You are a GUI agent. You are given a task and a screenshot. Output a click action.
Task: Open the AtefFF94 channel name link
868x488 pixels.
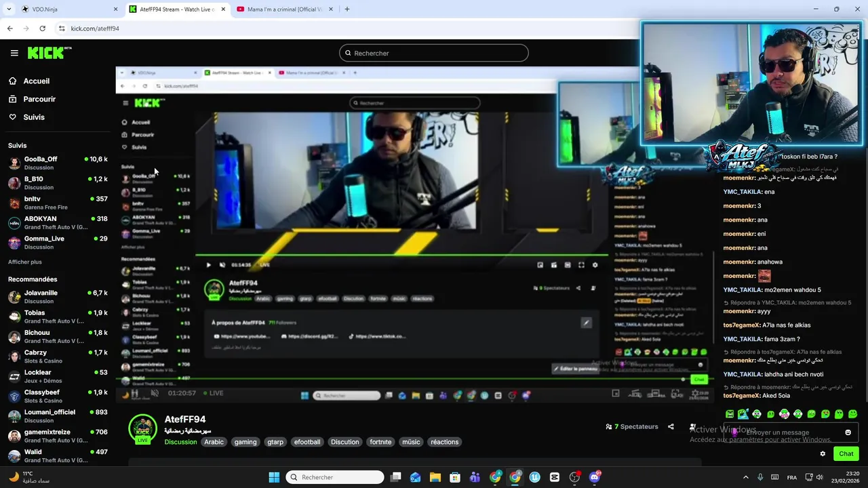[x=185, y=420]
